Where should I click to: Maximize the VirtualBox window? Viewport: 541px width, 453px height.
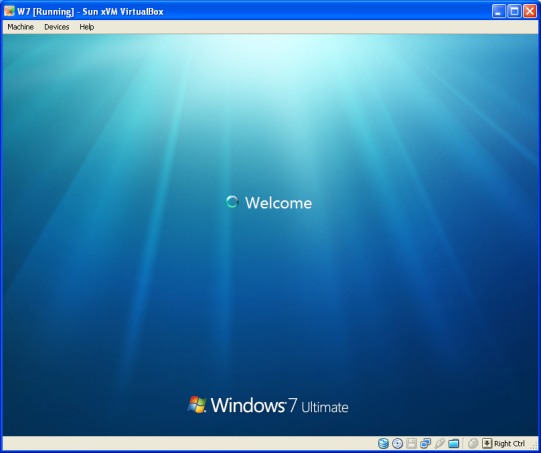coord(514,11)
